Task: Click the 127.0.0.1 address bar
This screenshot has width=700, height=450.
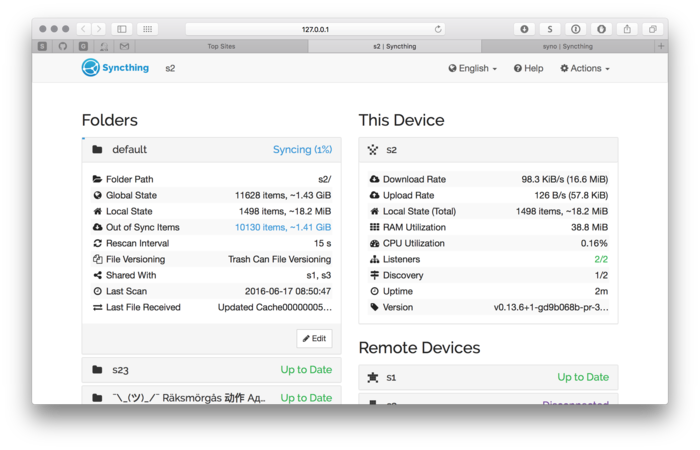Action: pyautogui.click(x=315, y=29)
